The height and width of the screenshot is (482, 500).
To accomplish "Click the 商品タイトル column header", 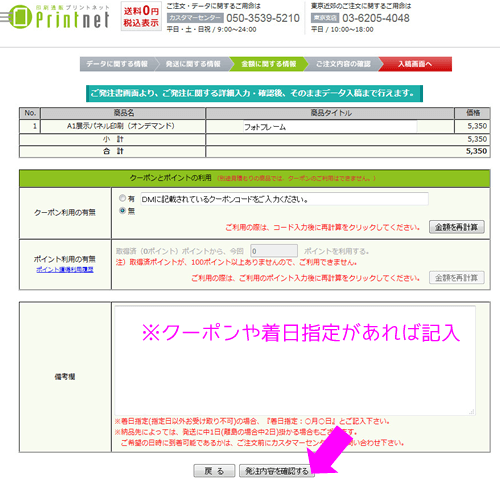I will (x=331, y=113).
